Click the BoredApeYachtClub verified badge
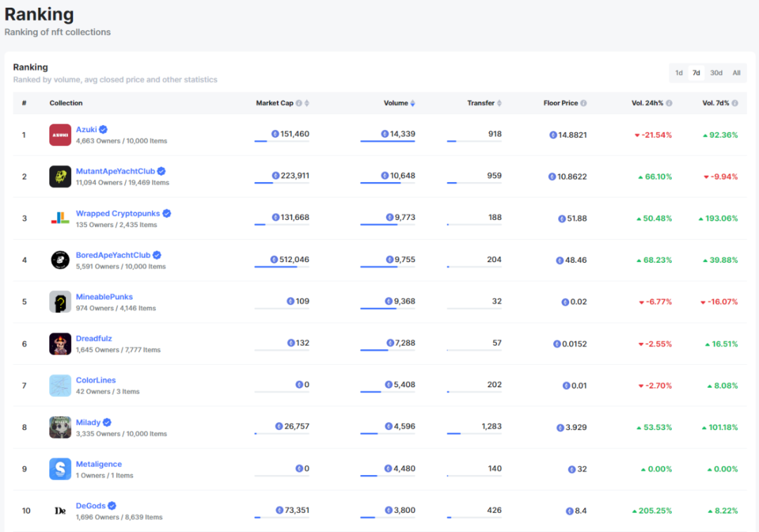 pos(157,254)
